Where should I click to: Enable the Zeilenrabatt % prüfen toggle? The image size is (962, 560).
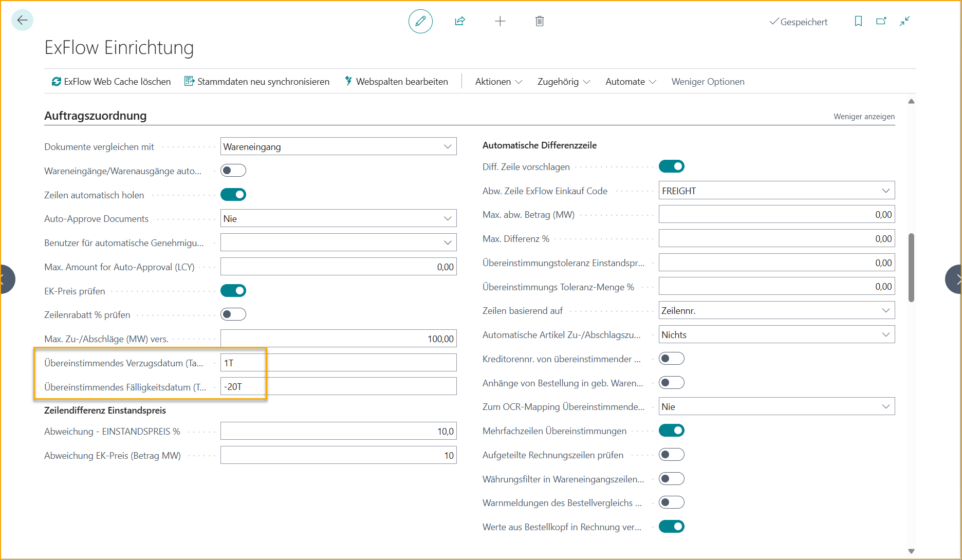233,314
